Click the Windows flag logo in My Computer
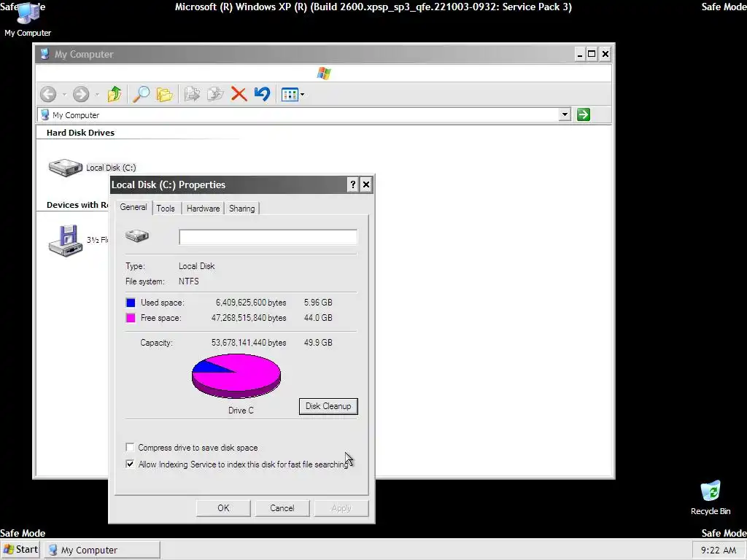Screen dimensions: 747x560 [x=324, y=74]
